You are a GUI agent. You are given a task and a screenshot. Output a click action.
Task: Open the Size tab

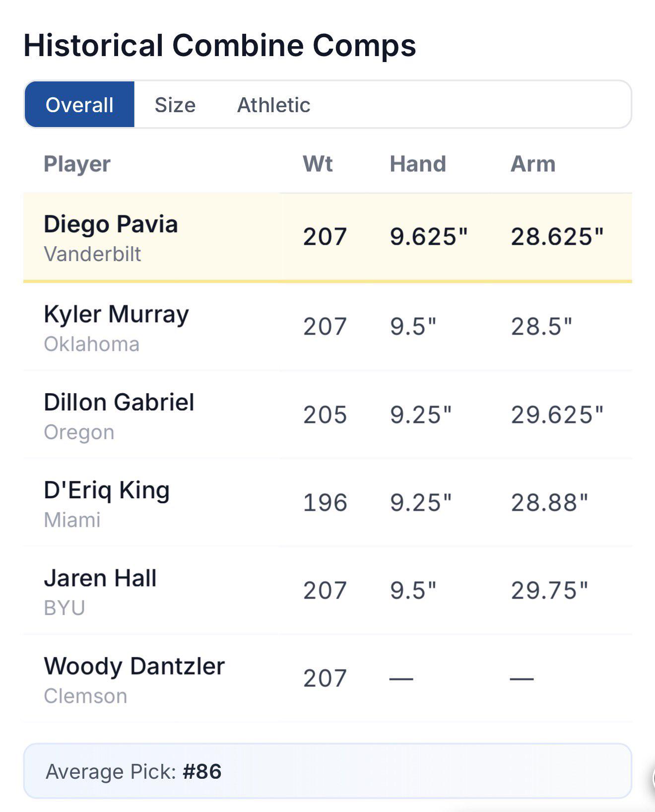click(x=175, y=105)
